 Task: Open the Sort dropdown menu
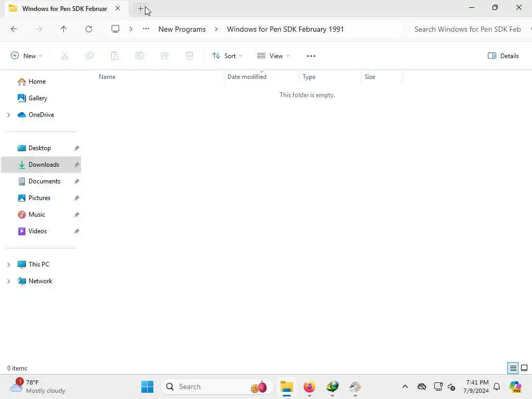click(227, 56)
